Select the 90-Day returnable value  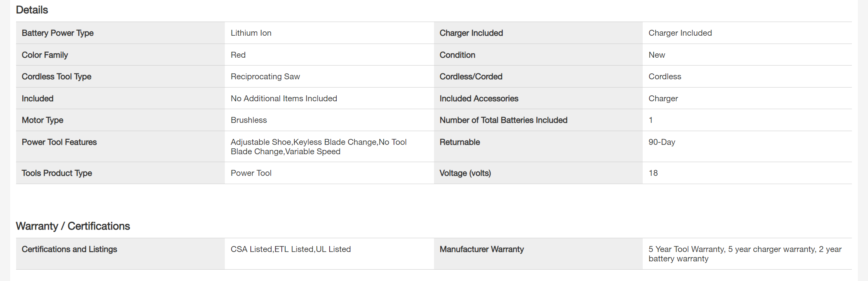pos(662,142)
